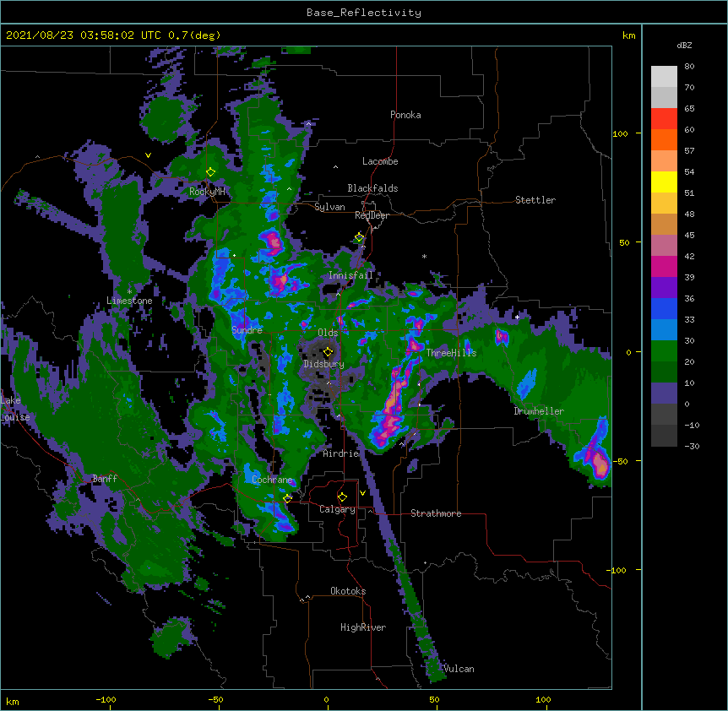Click the magenta 39-42 dBZ legend swatch
The image size is (728, 711).
click(664, 267)
